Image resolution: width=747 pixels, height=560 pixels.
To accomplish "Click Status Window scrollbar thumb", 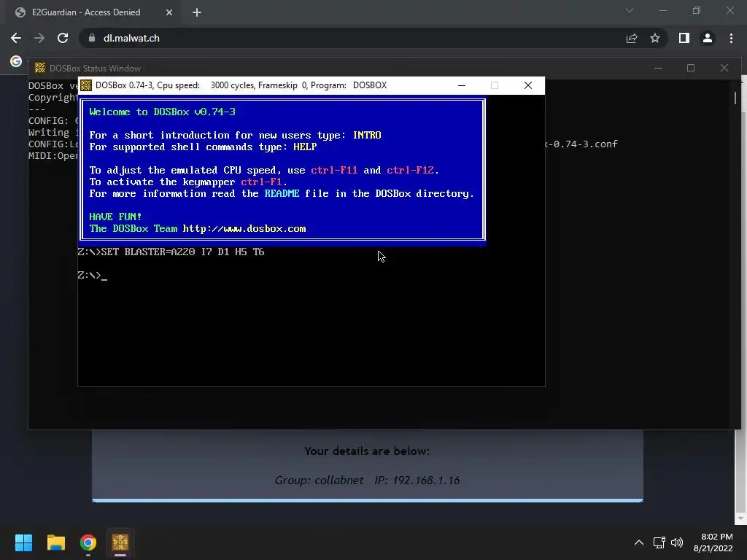I will click(x=735, y=98).
